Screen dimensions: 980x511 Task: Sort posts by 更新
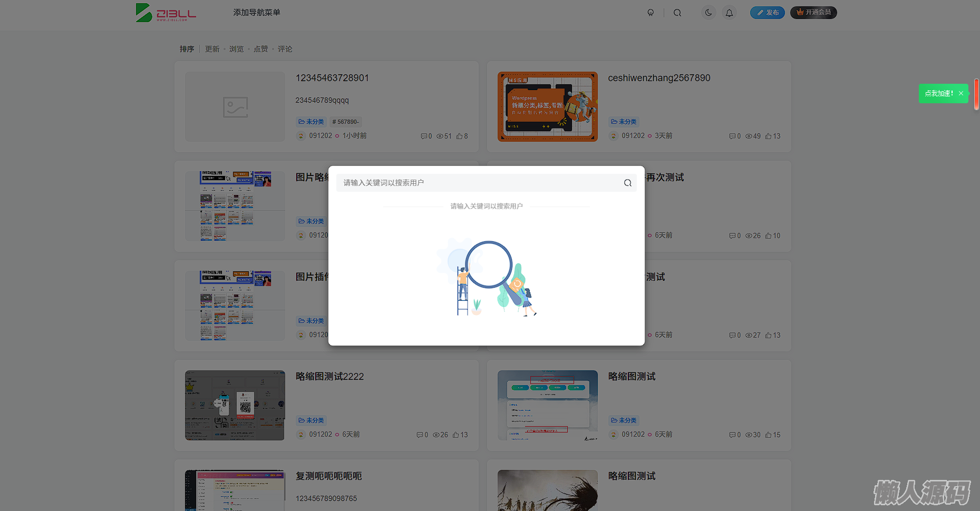(x=212, y=49)
